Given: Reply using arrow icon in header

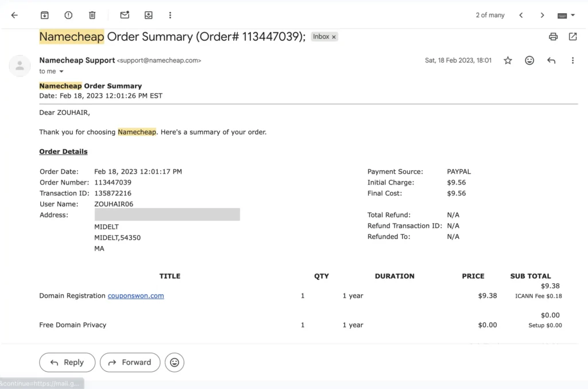Looking at the screenshot, I should pyautogui.click(x=551, y=60).
